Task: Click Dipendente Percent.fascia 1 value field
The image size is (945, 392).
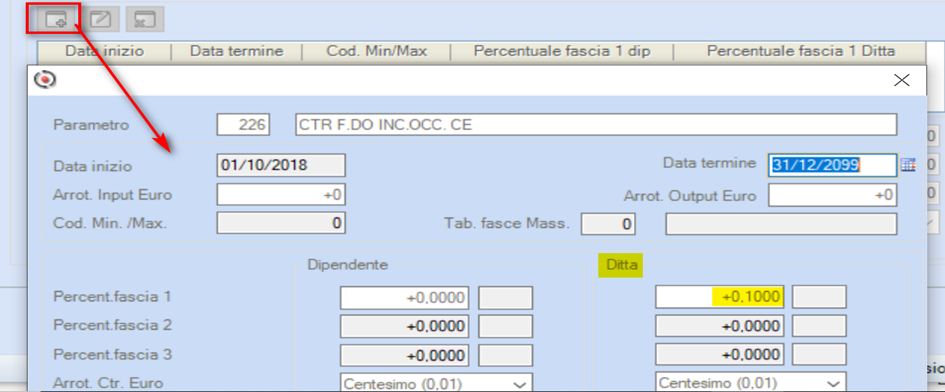Action: [404, 297]
